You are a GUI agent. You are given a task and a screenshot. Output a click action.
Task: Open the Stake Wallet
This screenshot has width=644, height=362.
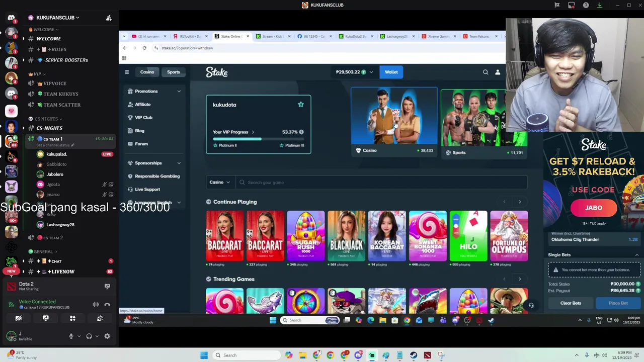(x=391, y=72)
